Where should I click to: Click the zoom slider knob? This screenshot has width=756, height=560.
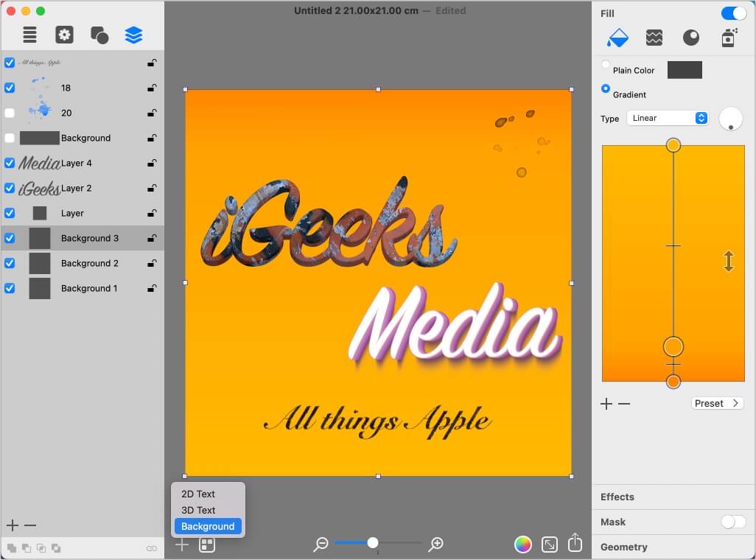(372, 543)
